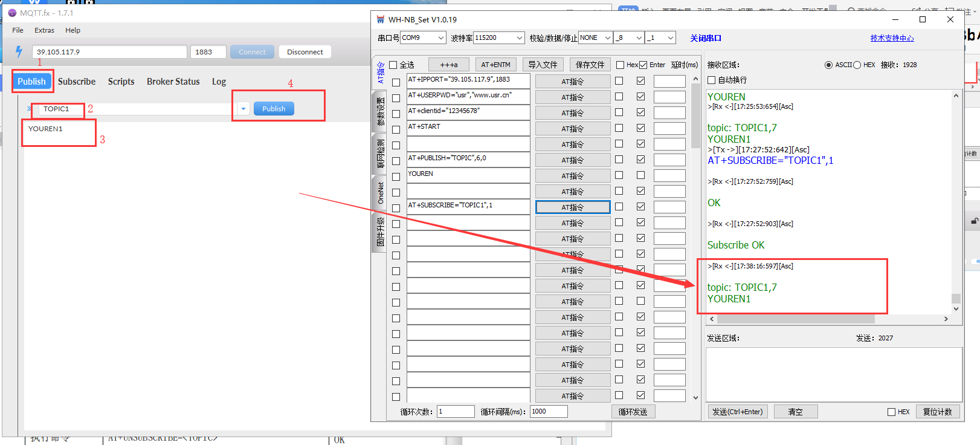Click receive area scroll-up arrow
This screenshot has width=980, height=445.
pos(956,96)
